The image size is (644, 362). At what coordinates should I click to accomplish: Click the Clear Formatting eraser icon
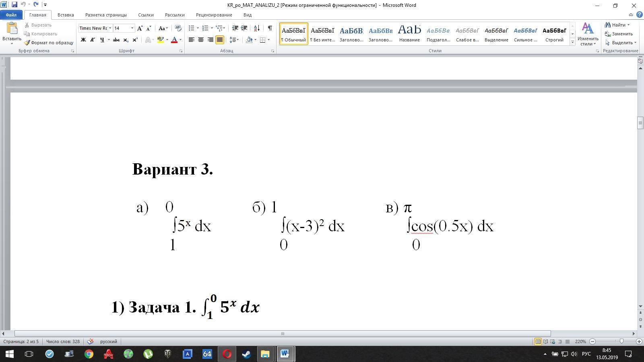click(x=178, y=28)
